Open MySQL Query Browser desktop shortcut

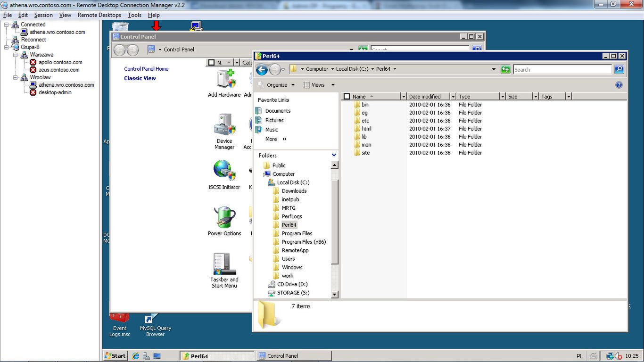[x=155, y=325]
